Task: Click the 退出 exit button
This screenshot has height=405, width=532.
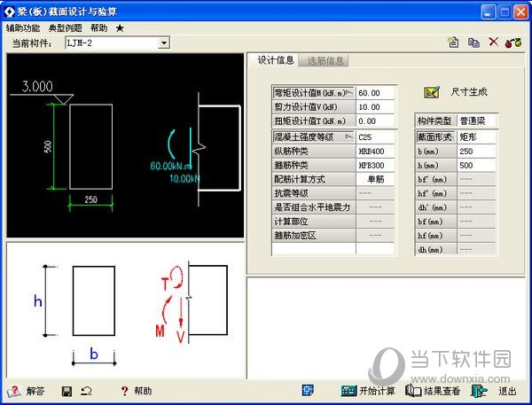Action: [x=495, y=391]
